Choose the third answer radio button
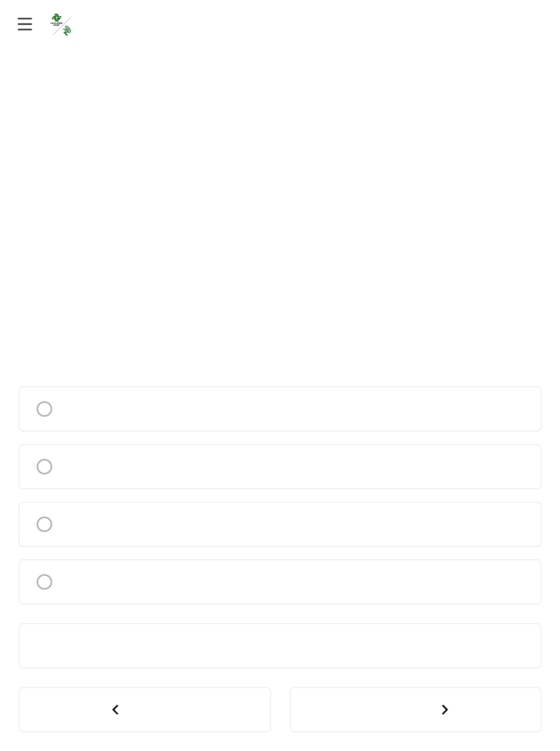The width and height of the screenshot is (560, 751). click(44, 525)
